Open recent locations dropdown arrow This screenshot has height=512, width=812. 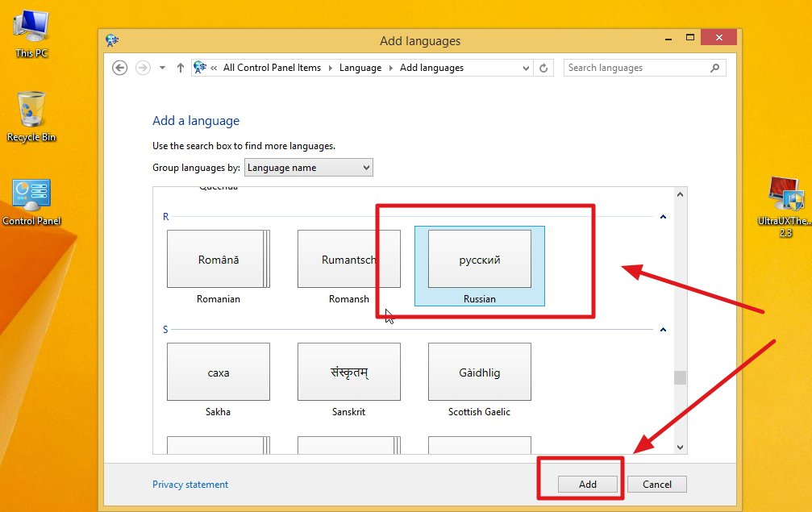[162, 68]
